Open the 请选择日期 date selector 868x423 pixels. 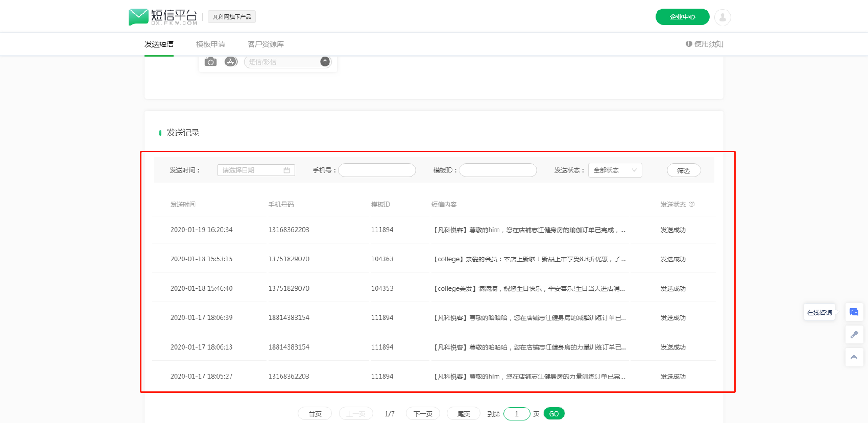tap(256, 170)
